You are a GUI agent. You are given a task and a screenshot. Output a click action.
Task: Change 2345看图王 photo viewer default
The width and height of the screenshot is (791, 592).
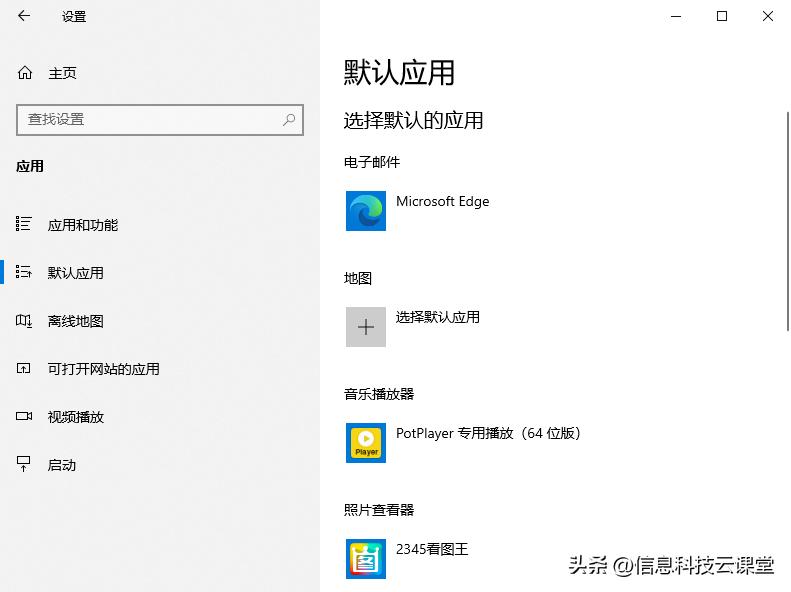(432, 549)
